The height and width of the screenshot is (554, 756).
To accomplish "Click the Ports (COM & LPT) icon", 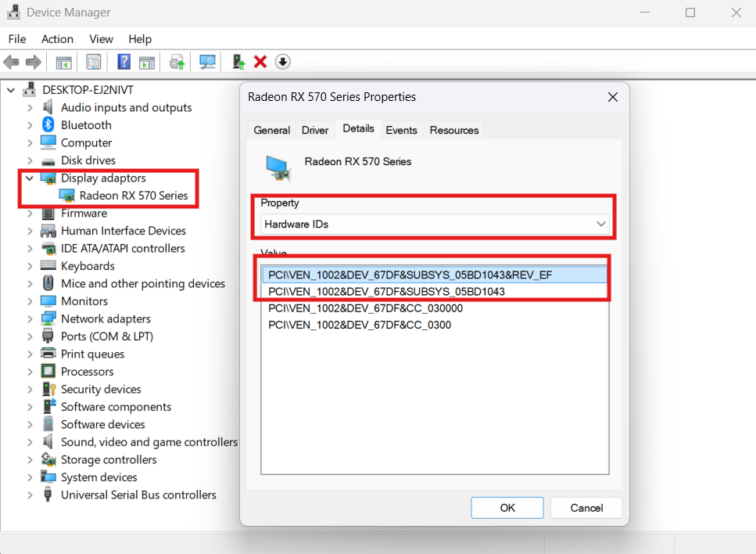I will click(48, 336).
